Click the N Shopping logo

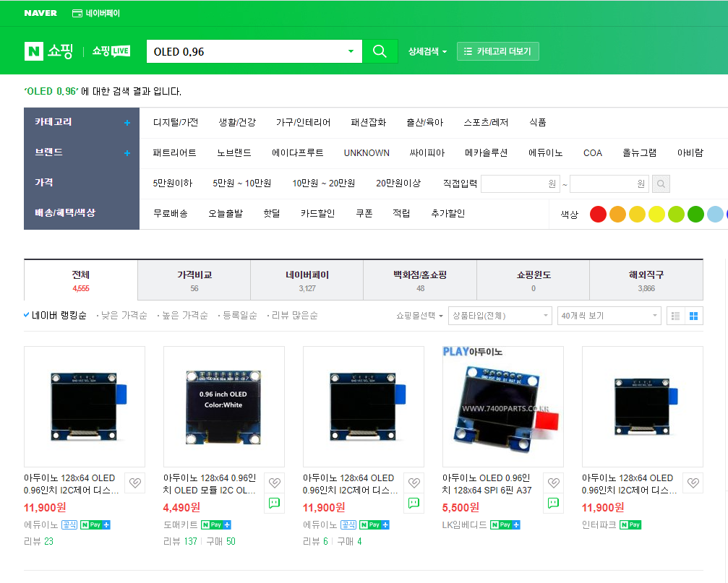[x=48, y=51]
